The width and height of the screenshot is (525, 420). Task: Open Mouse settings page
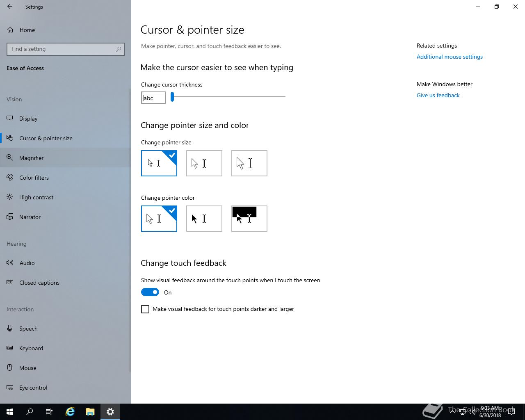(66, 368)
